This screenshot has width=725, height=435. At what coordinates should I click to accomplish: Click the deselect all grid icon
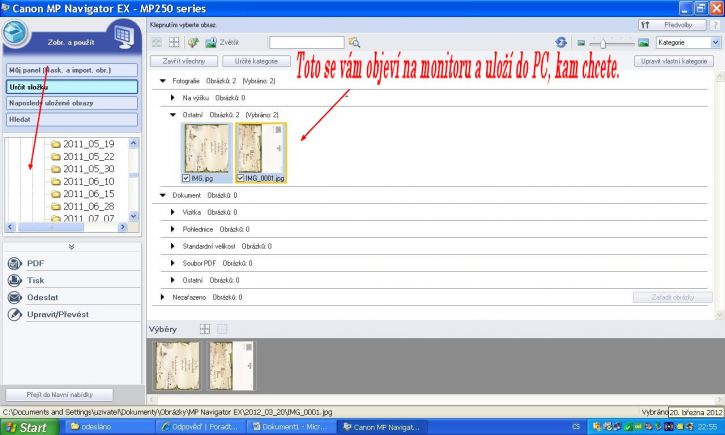[174, 43]
